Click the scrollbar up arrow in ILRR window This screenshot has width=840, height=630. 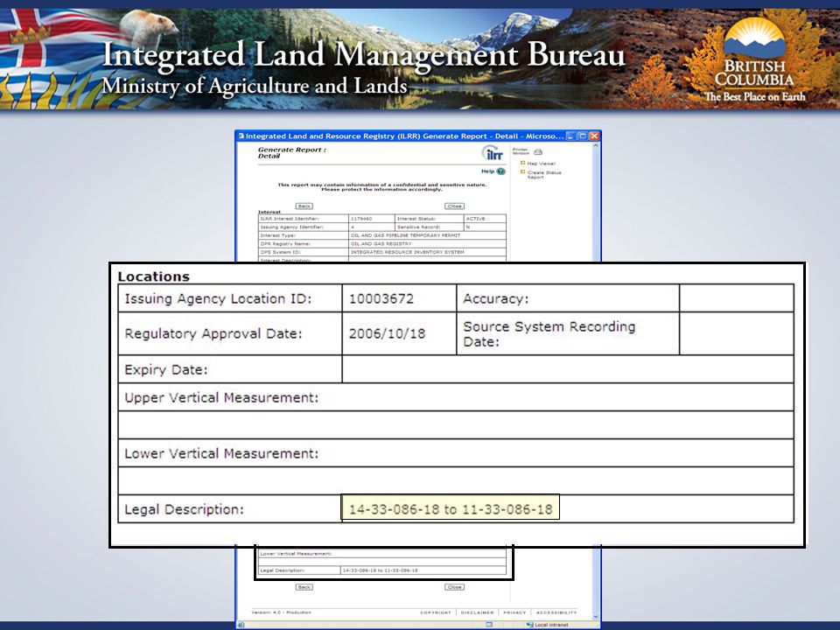pyautogui.click(x=596, y=146)
